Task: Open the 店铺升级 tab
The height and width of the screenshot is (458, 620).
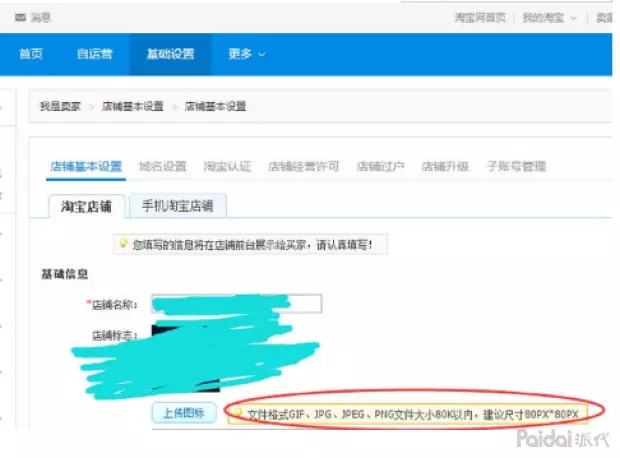Action: pos(445,167)
